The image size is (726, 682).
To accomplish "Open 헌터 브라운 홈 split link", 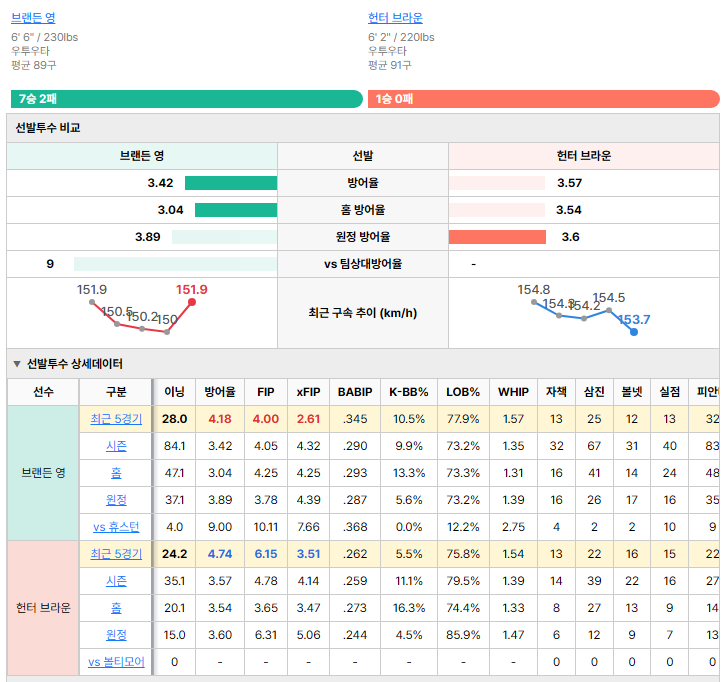I will pyautogui.click(x=116, y=607).
